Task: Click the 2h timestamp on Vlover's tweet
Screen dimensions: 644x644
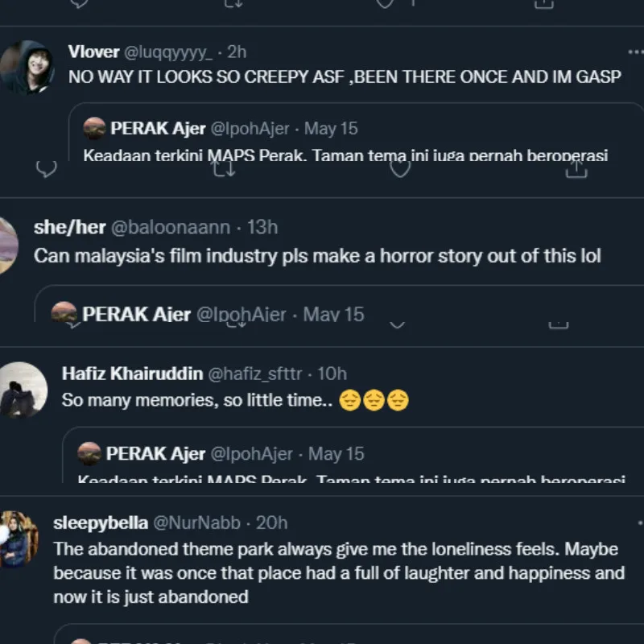Action: [x=237, y=52]
